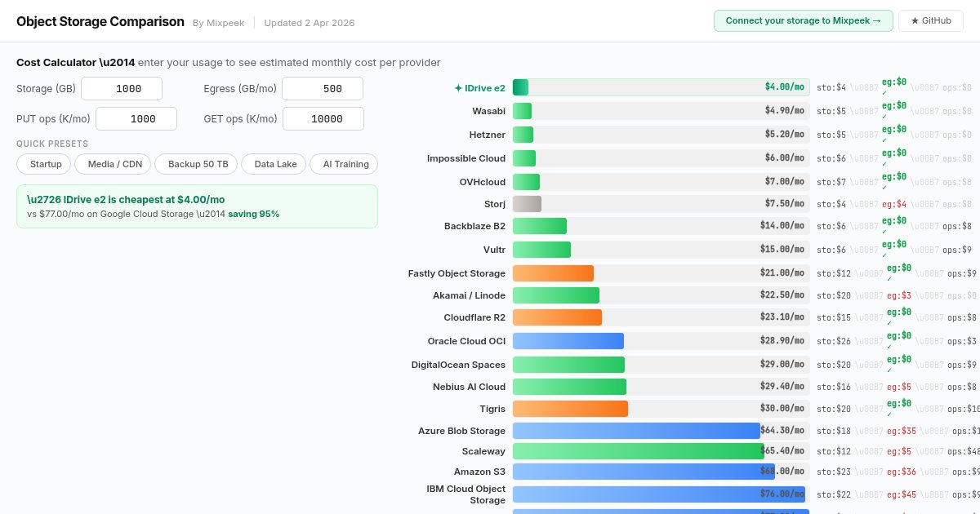Image resolution: width=980 pixels, height=514 pixels.
Task: Click Storj's gray cost bar
Action: [x=526, y=204]
